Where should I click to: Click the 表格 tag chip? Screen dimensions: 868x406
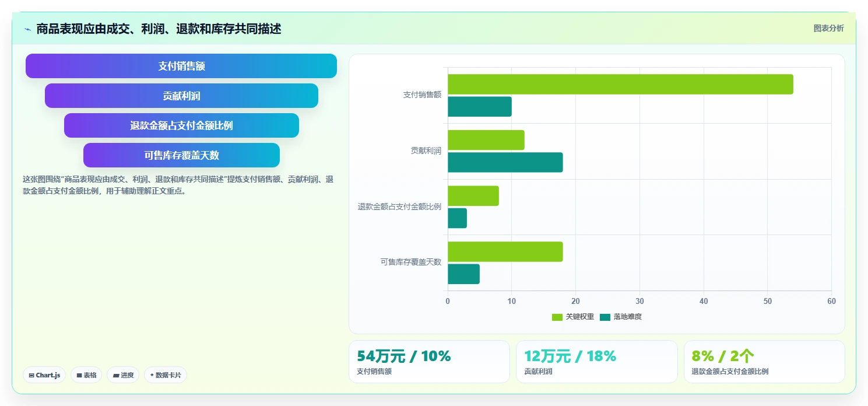[x=86, y=375]
